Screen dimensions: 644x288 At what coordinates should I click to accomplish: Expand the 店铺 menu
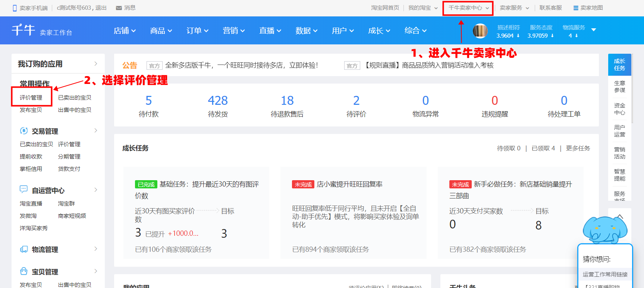(x=125, y=31)
